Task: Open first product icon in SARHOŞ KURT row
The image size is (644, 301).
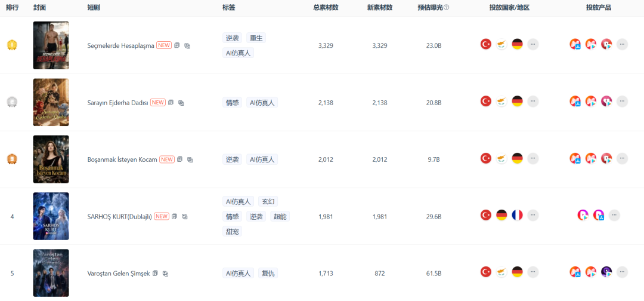Action: (583, 214)
